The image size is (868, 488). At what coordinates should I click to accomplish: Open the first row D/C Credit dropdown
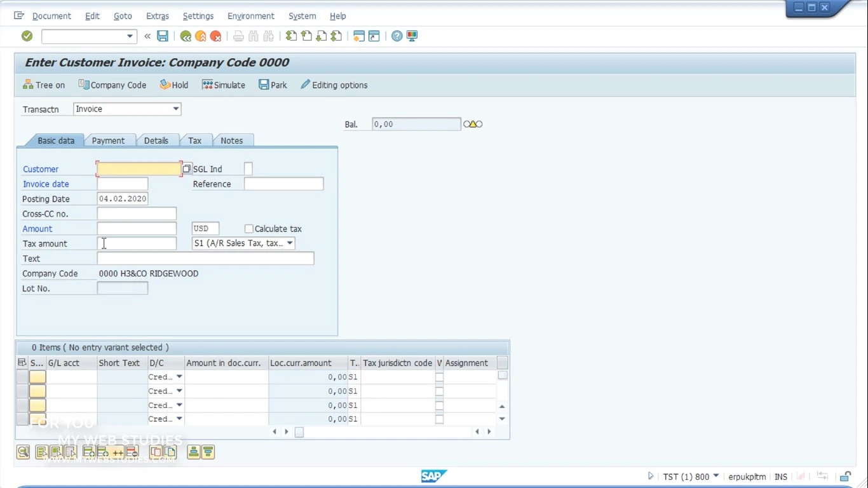[179, 377]
